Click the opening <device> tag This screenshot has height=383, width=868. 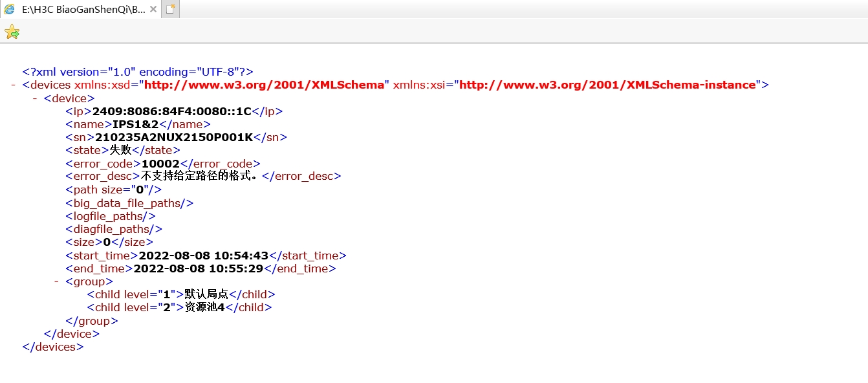(69, 98)
